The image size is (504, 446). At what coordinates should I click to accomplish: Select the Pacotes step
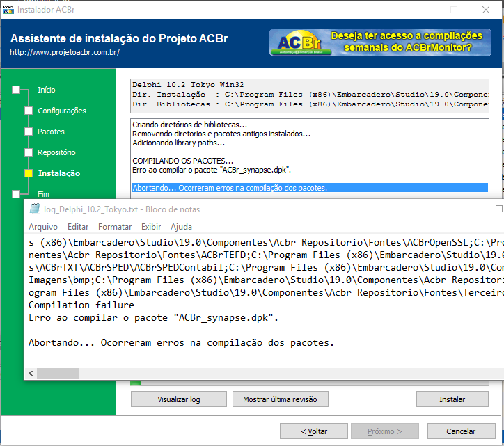pyautogui.click(x=51, y=132)
